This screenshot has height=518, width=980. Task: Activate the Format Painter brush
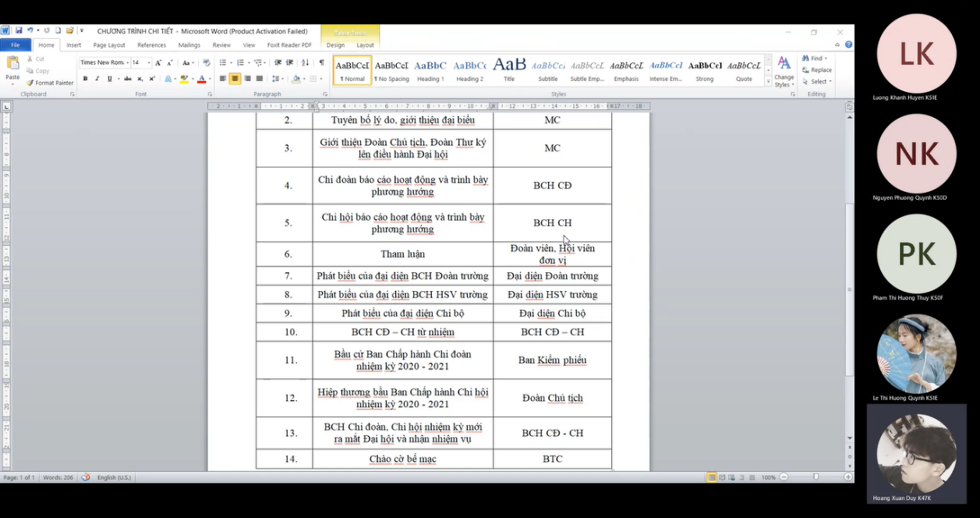coord(50,83)
